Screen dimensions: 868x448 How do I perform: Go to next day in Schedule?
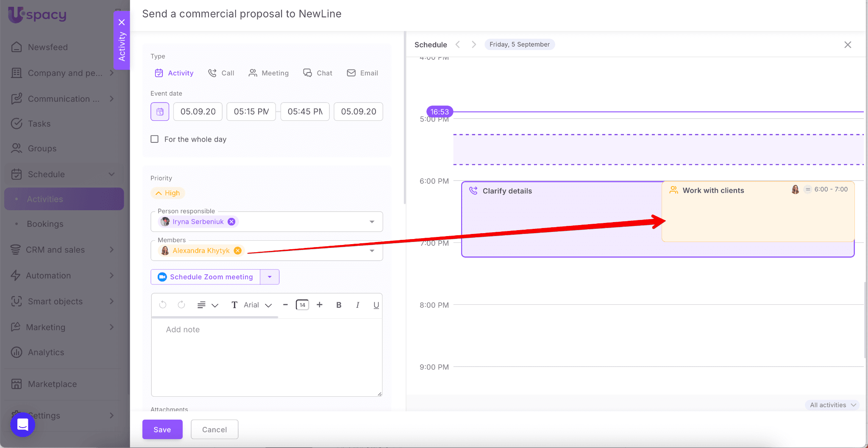click(x=474, y=45)
